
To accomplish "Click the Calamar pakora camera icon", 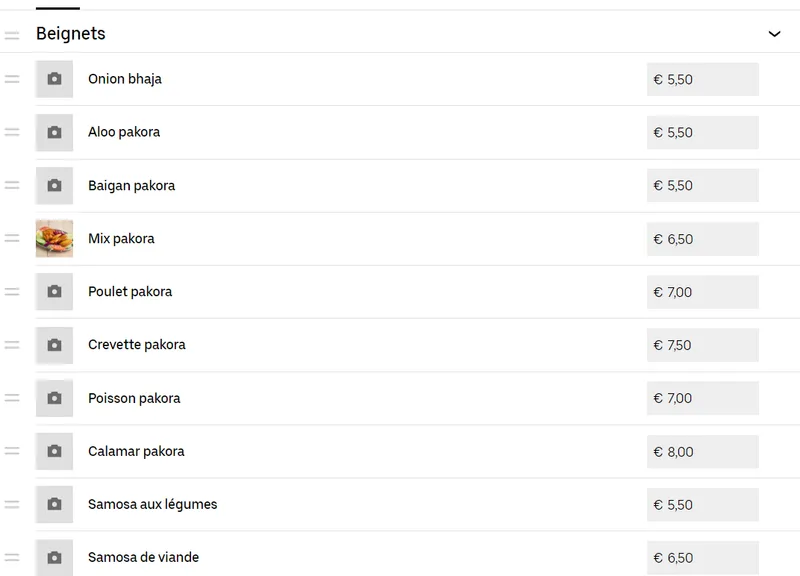I will pos(54,451).
